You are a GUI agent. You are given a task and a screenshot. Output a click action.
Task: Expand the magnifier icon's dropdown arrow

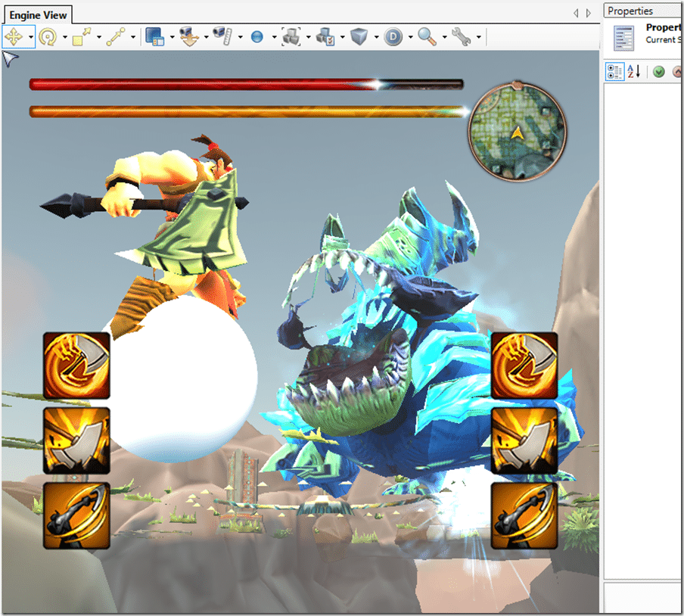tap(444, 37)
